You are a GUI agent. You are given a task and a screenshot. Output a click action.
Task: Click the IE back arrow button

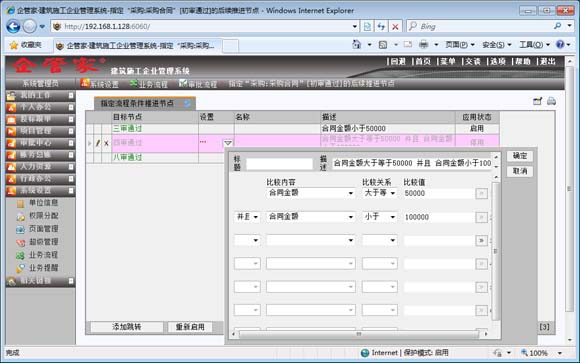click(13, 26)
